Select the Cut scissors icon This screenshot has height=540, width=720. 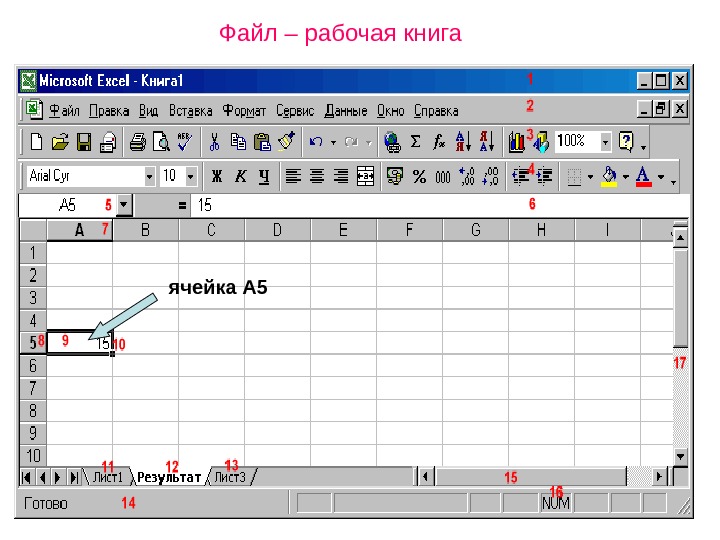[x=214, y=142]
